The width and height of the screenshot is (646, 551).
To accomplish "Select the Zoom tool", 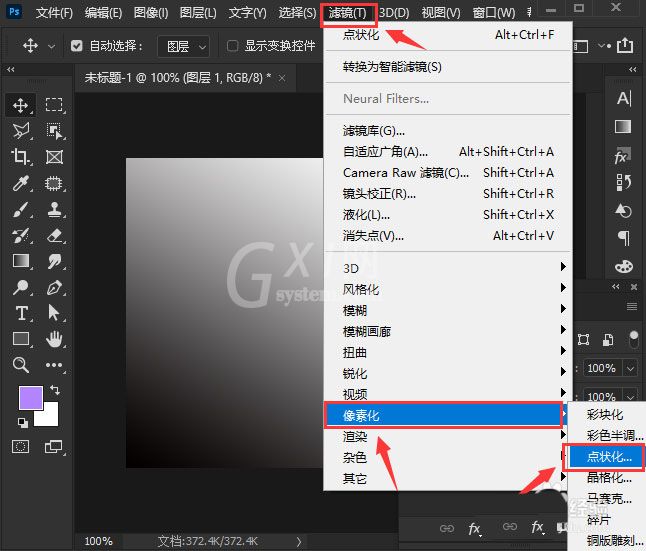I will coord(21,365).
